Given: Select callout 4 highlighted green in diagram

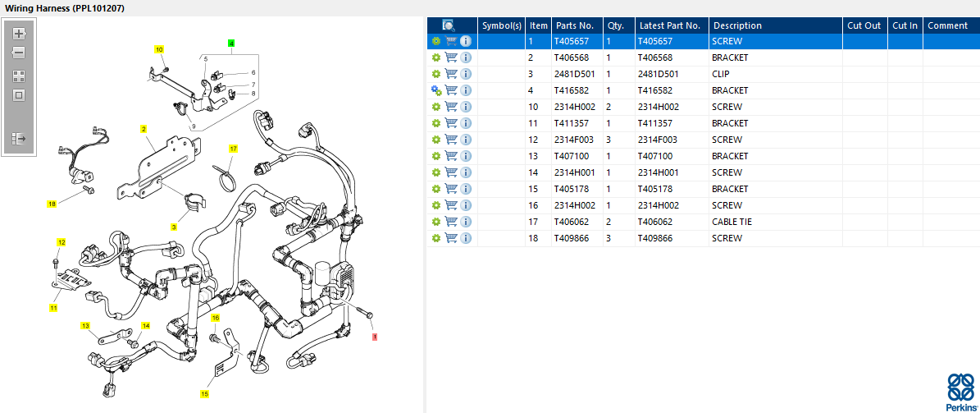Looking at the screenshot, I should (231, 44).
